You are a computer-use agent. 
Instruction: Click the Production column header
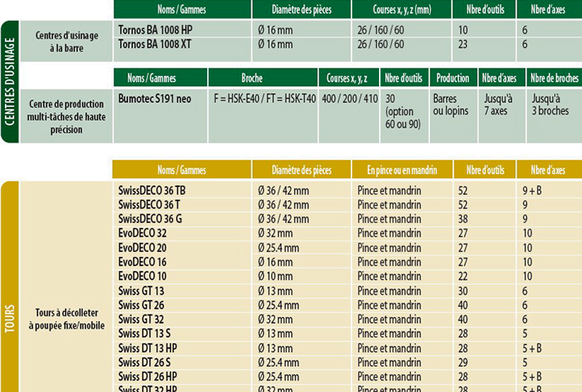coord(452,78)
